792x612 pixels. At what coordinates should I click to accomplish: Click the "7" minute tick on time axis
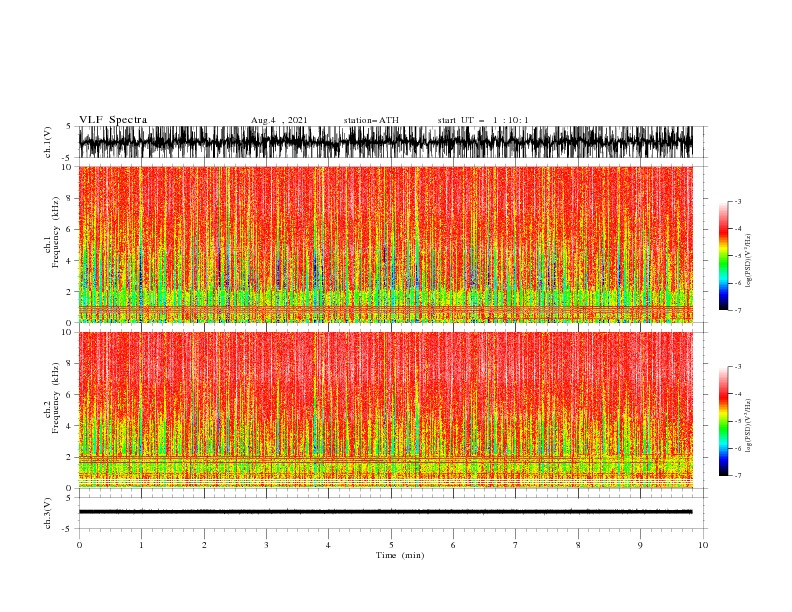516,545
